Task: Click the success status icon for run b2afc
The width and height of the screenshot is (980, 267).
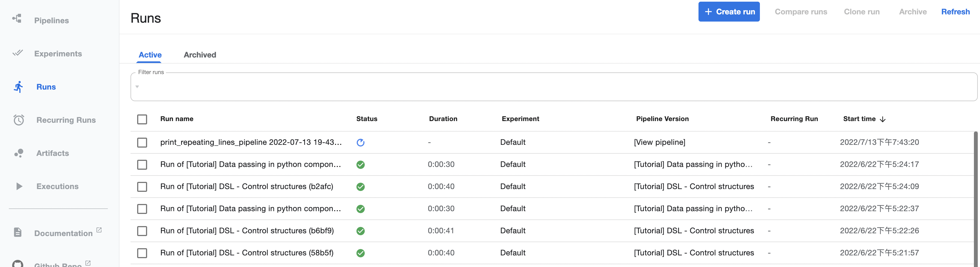Action: click(x=360, y=187)
